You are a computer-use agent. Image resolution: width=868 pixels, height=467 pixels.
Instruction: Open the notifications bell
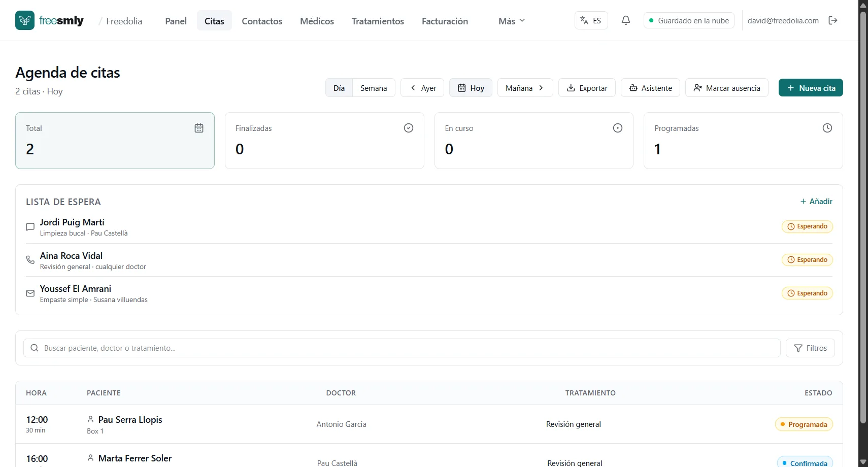(x=626, y=20)
